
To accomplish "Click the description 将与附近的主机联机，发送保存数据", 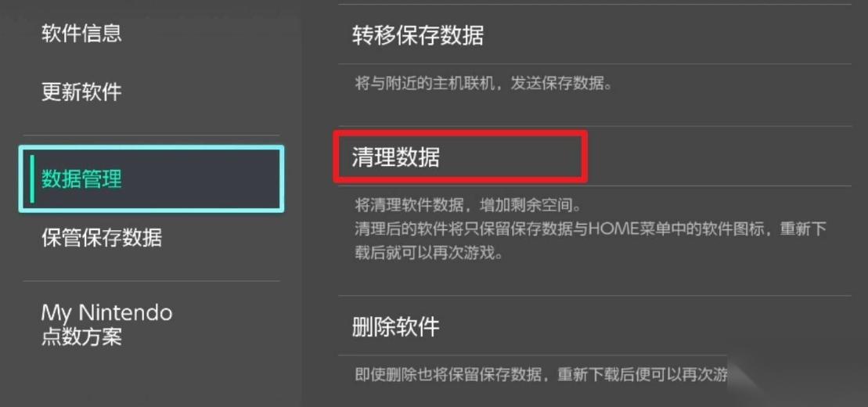I will coord(483,85).
